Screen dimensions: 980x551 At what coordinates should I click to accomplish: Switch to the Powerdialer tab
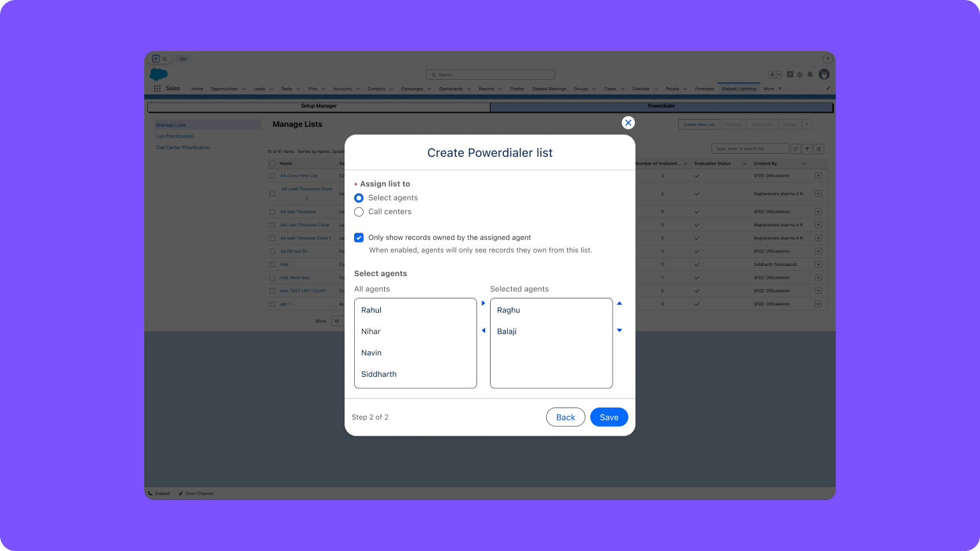[x=661, y=106]
